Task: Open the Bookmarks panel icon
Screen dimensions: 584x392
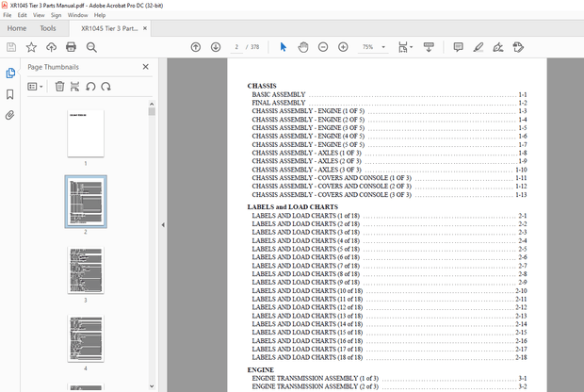Action: tap(10, 94)
